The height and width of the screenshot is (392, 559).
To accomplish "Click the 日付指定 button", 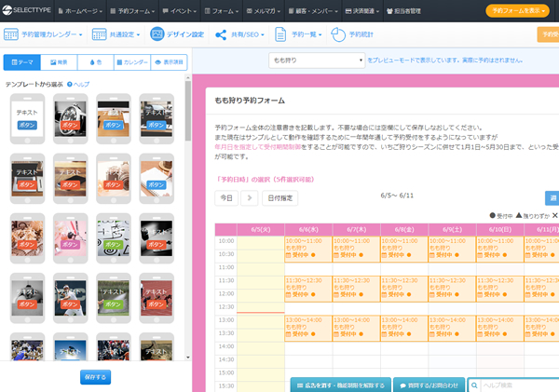I will point(280,197).
